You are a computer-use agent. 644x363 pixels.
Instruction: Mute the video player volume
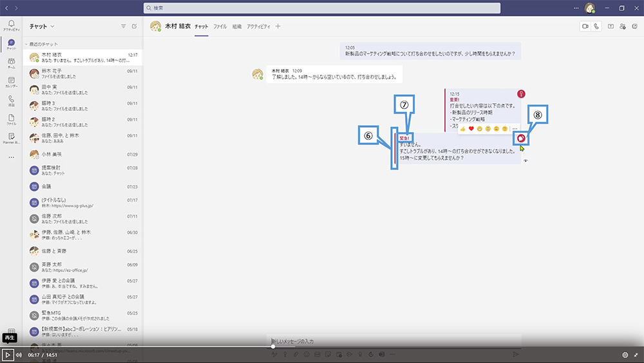(19, 355)
